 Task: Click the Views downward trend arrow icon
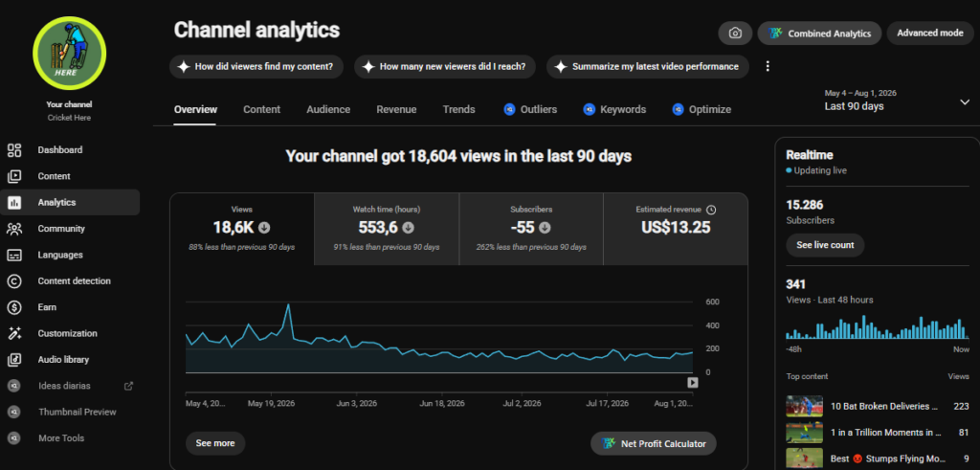[x=264, y=228]
